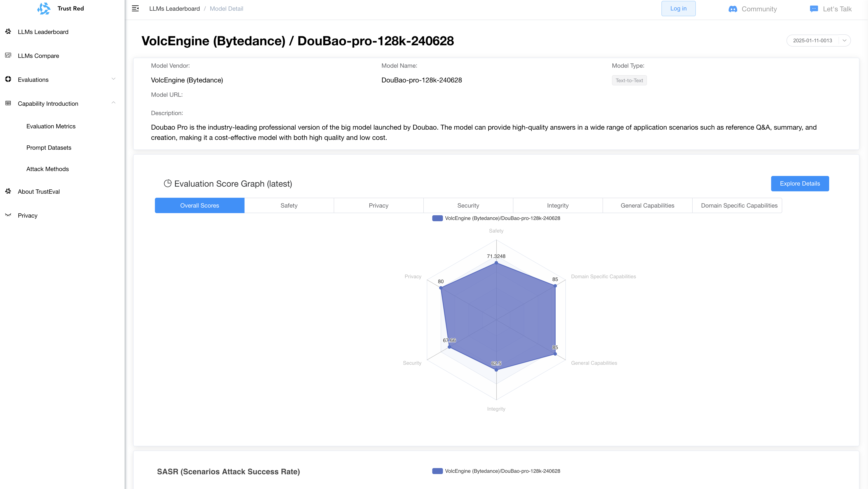Toggle the sidebar collapse hamburger icon
The height and width of the screenshot is (489, 868).
pos(135,8)
